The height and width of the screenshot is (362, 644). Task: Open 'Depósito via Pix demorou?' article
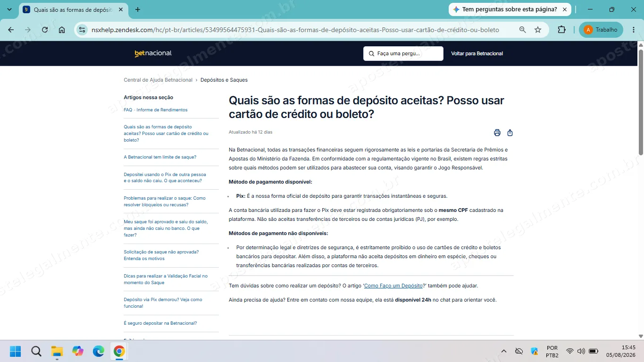(163, 303)
